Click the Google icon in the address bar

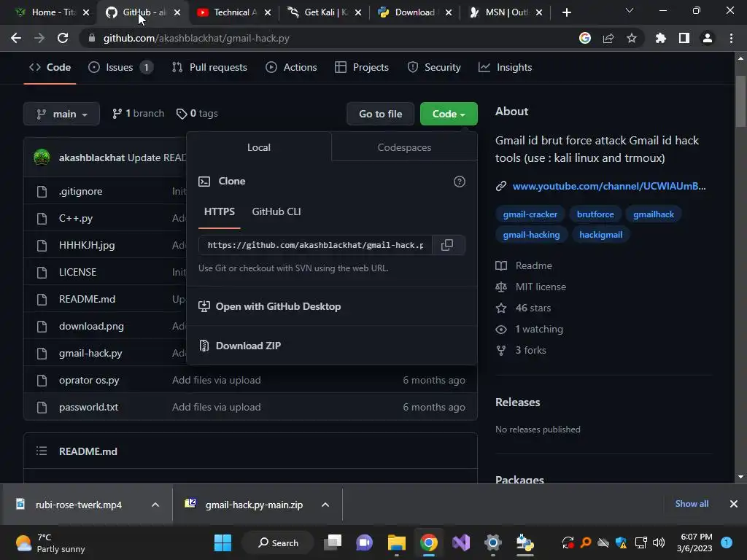click(x=585, y=38)
